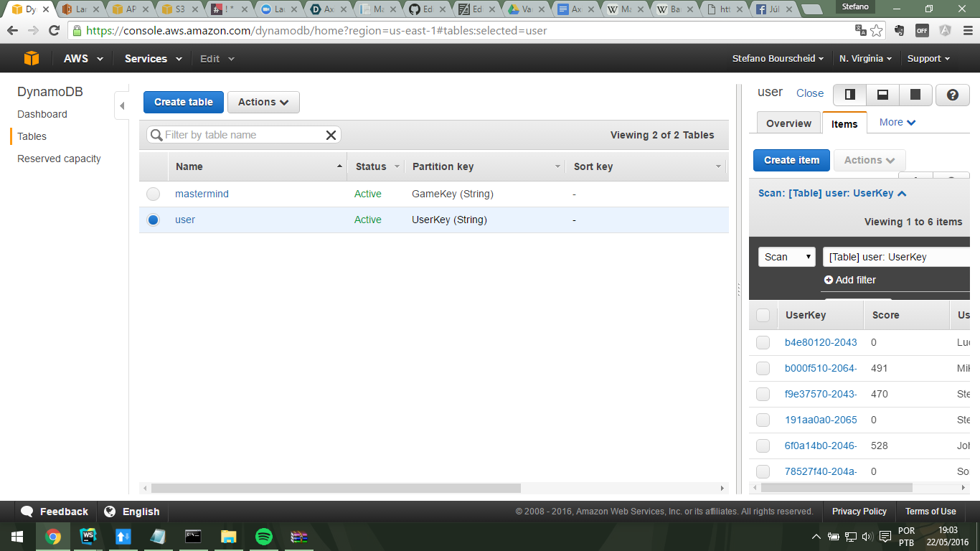Open the tables Actions dropdown
The width and height of the screenshot is (980, 551).
[263, 103]
